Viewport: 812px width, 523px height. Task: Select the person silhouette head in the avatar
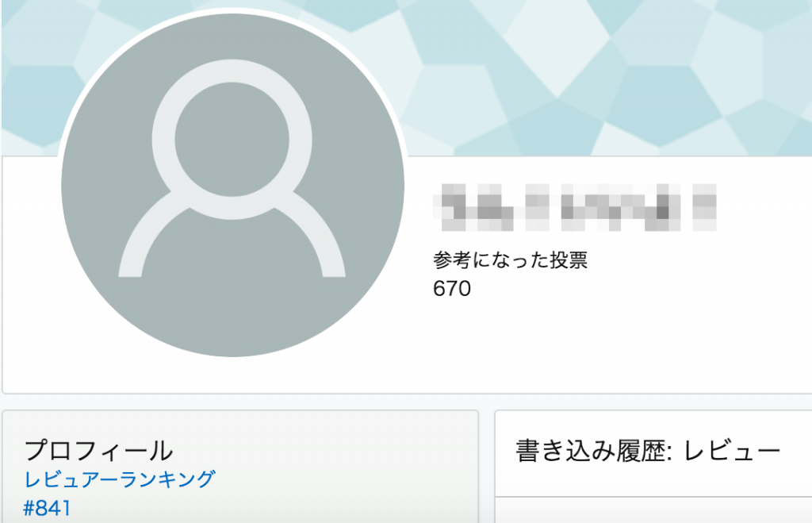click(x=232, y=139)
